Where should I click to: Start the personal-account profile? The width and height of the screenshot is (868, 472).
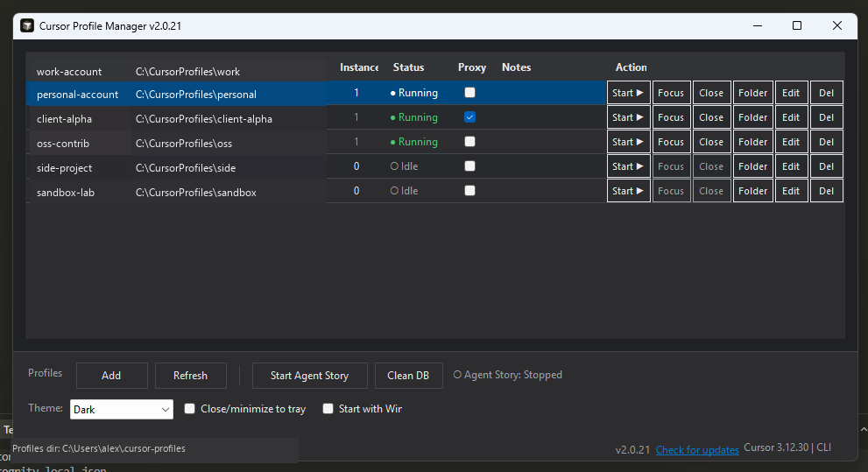point(628,93)
